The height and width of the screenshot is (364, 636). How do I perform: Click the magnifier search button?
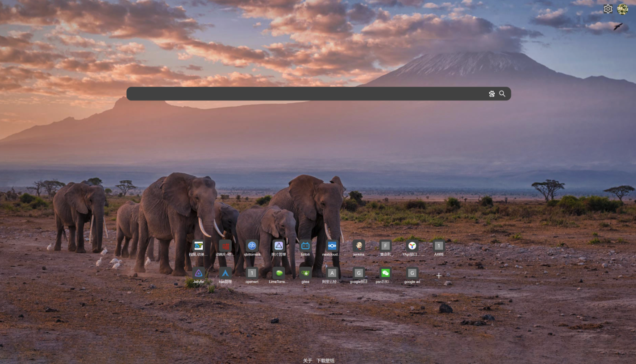point(502,94)
